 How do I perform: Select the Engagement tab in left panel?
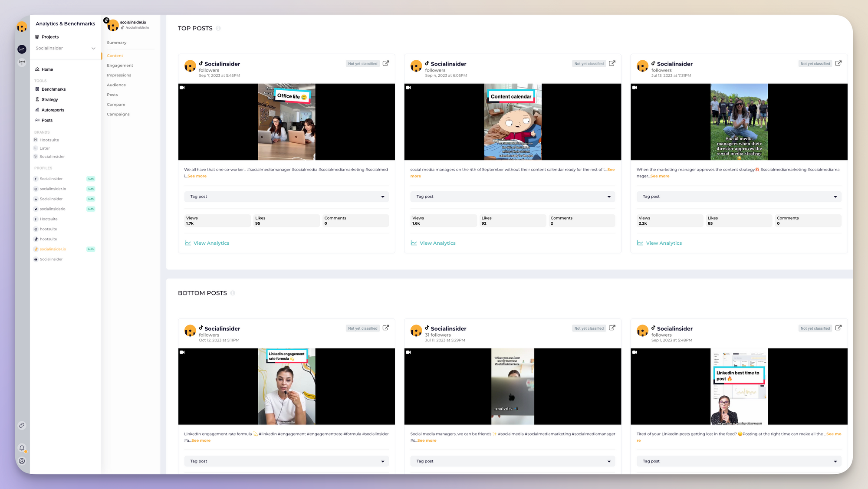(120, 65)
